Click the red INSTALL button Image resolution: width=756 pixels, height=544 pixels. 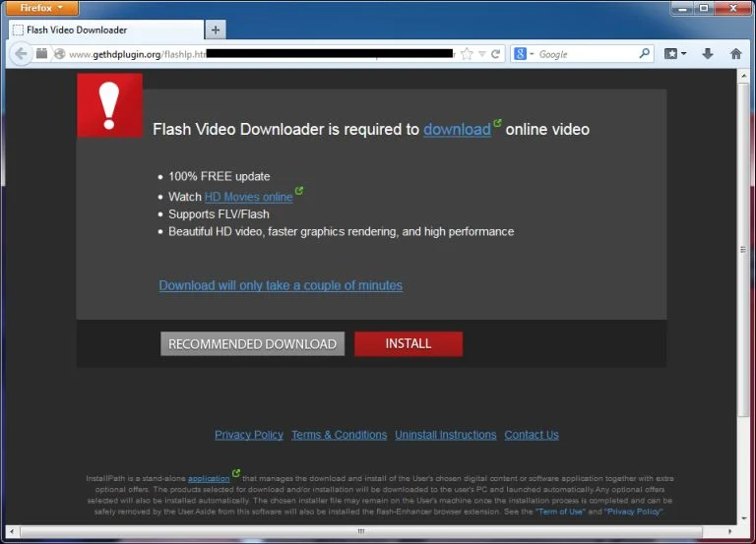[x=409, y=343]
